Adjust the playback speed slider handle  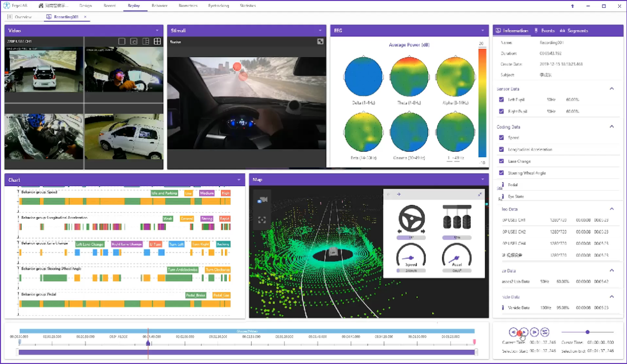pyautogui.click(x=587, y=332)
